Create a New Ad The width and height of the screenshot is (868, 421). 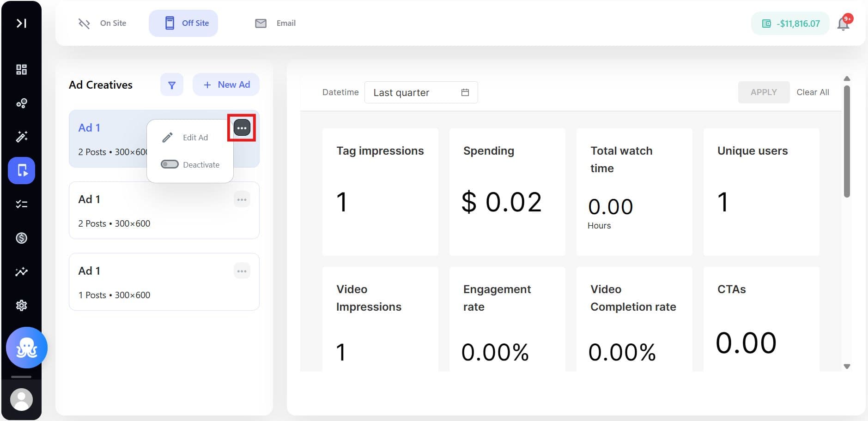[226, 85]
